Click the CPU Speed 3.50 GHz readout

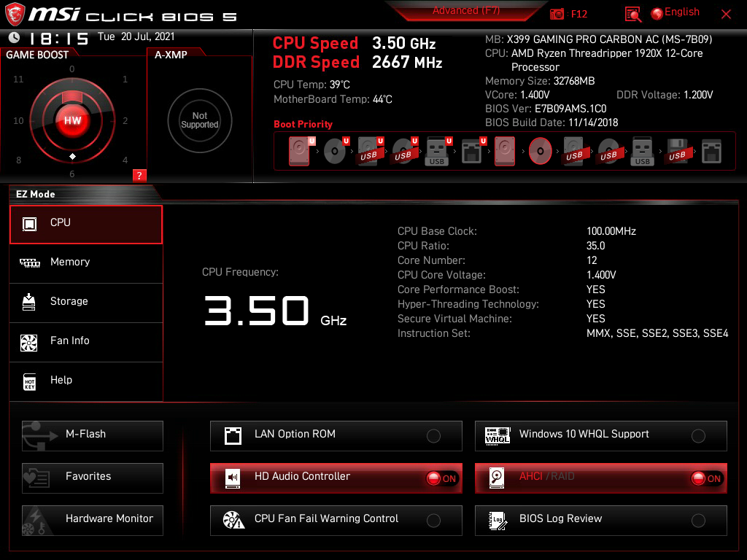pyautogui.click(x=354, y=43)
